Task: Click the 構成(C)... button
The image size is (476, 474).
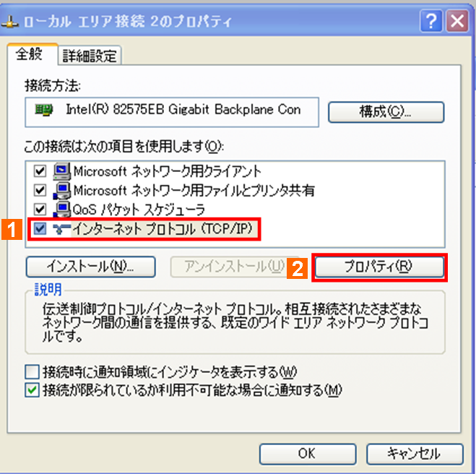Action: pyautogui.click(x=386, y=112)
